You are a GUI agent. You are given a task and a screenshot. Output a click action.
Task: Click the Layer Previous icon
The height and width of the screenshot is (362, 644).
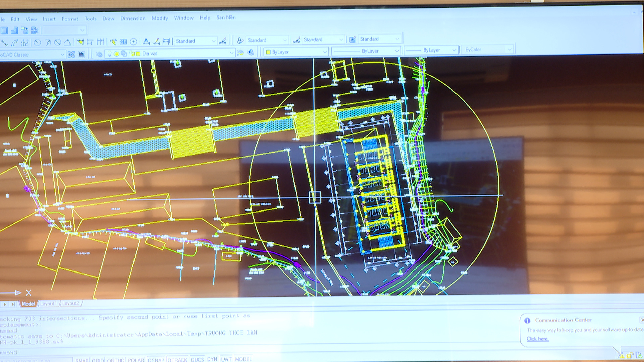click(x=251, y=52)
